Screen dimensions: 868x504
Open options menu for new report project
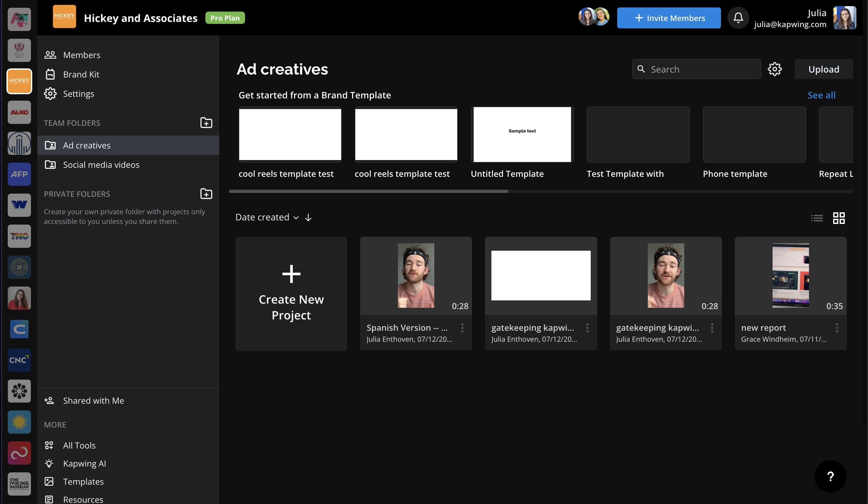point(837,328)
